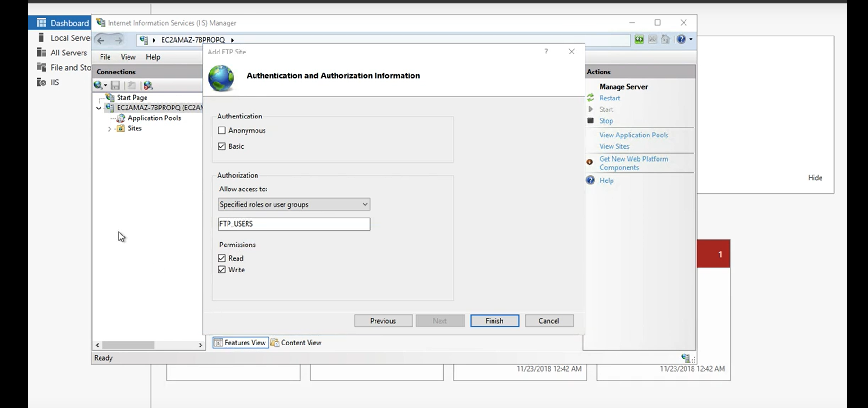Click the red tile showing 1
The height and width of the screenshot is (408, 868).
tap(713, 254)
